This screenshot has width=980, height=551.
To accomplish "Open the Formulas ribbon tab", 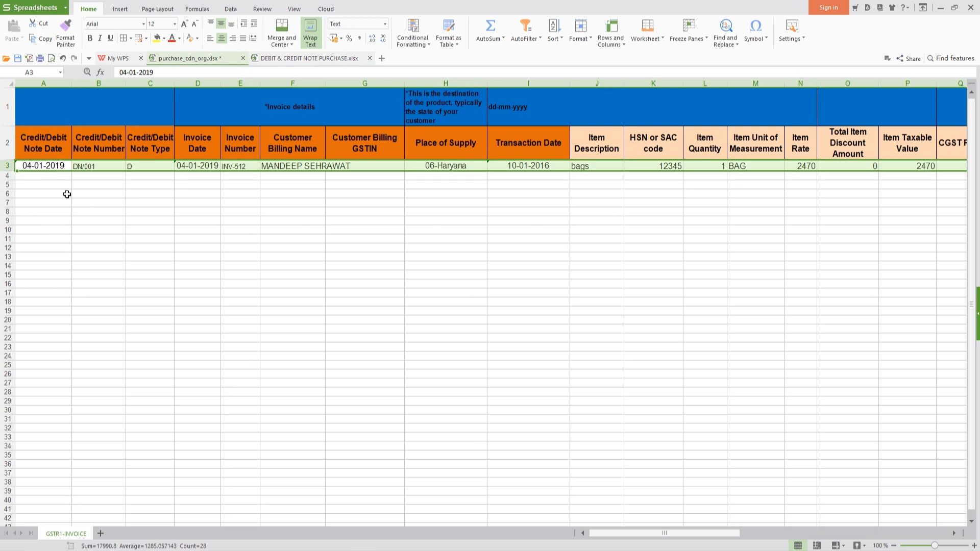I will pyautogui.click(x=197, y=9).
